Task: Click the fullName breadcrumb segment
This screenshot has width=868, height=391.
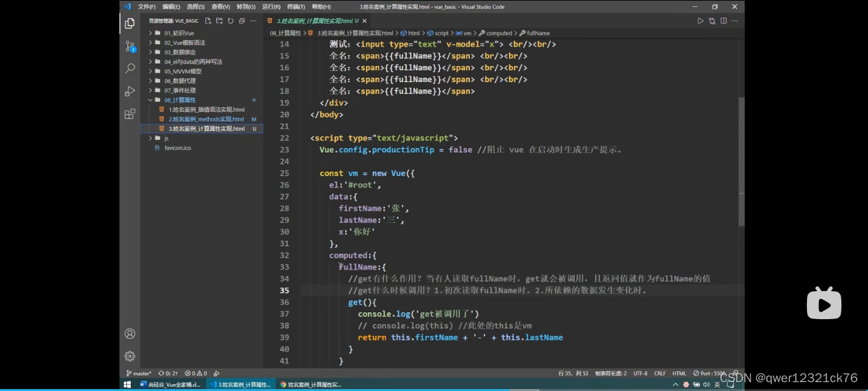Action: 535,33
